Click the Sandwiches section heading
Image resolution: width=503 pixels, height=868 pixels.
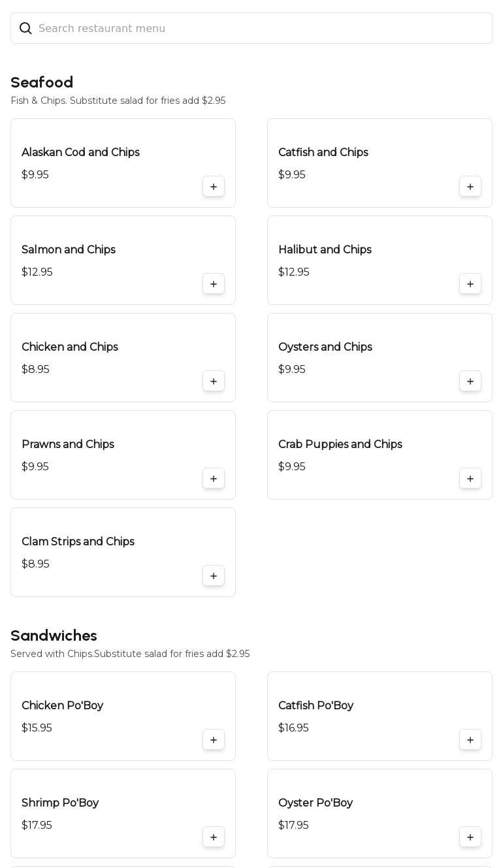click(54, 635)
